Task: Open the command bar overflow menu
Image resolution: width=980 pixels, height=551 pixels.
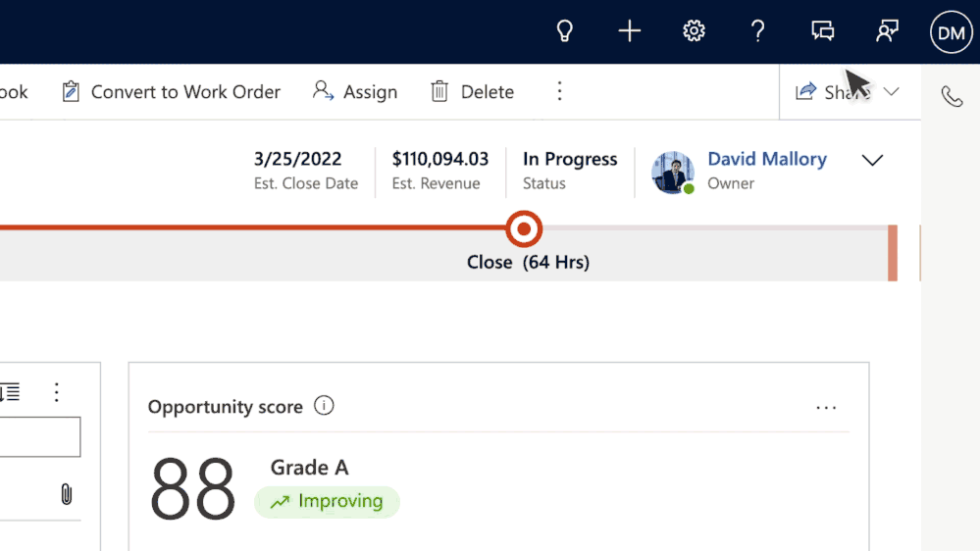Action: tap(559, 91)
